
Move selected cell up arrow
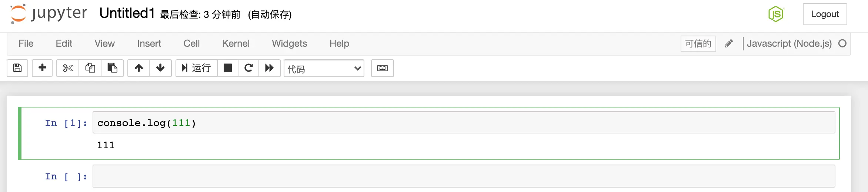point(138,68)
